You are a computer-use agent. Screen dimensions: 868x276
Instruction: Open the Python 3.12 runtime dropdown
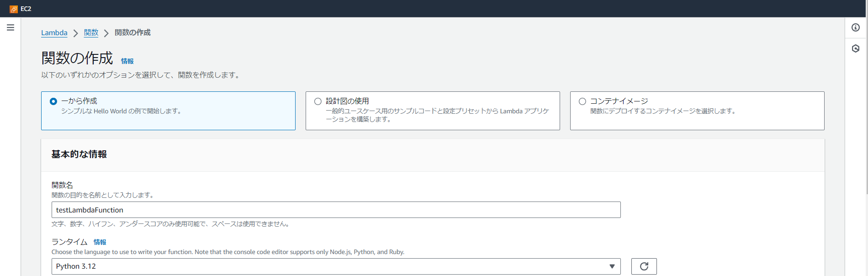[x=336, y=266]
